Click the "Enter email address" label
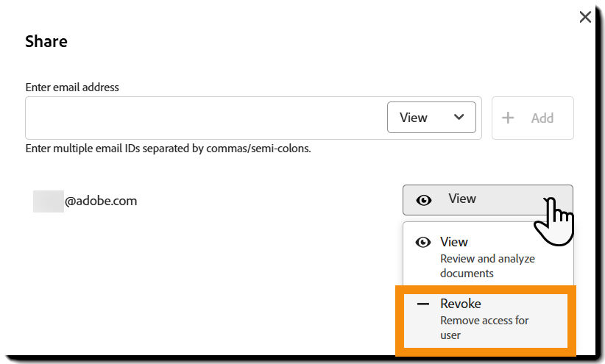 coord(72,87)
